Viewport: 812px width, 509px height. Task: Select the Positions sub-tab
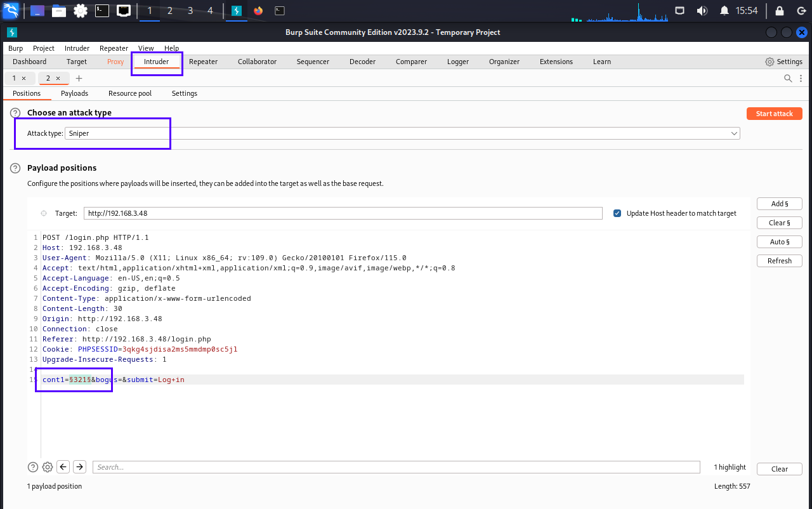point(27,93)
